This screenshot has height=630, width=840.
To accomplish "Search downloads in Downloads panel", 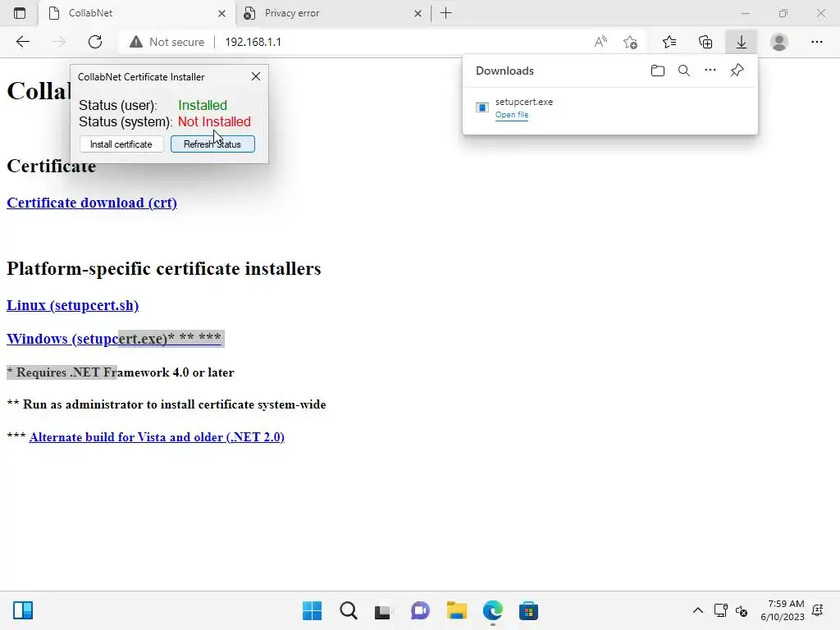I will [x=684, y=71].
